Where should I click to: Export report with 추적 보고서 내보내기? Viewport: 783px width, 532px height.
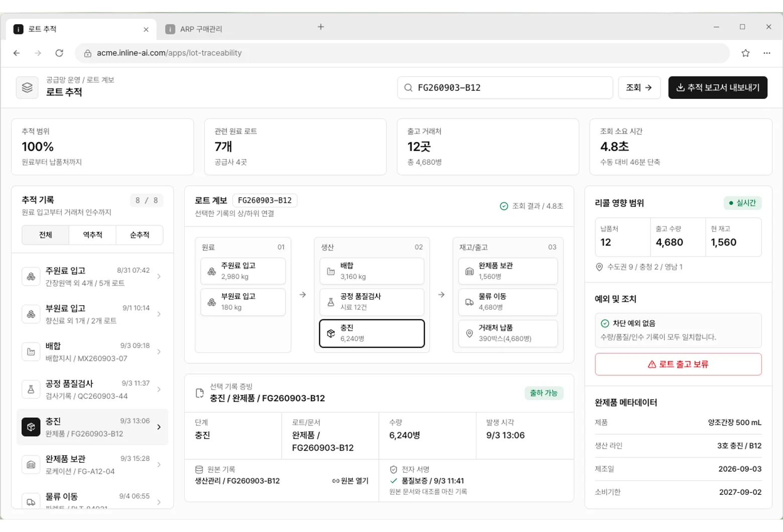[x=718, y=88]
